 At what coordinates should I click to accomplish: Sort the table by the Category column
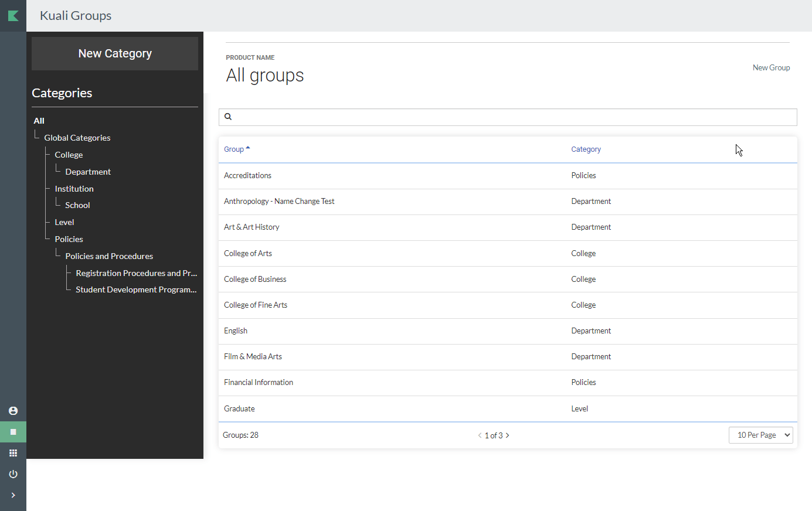pos(586,149)
